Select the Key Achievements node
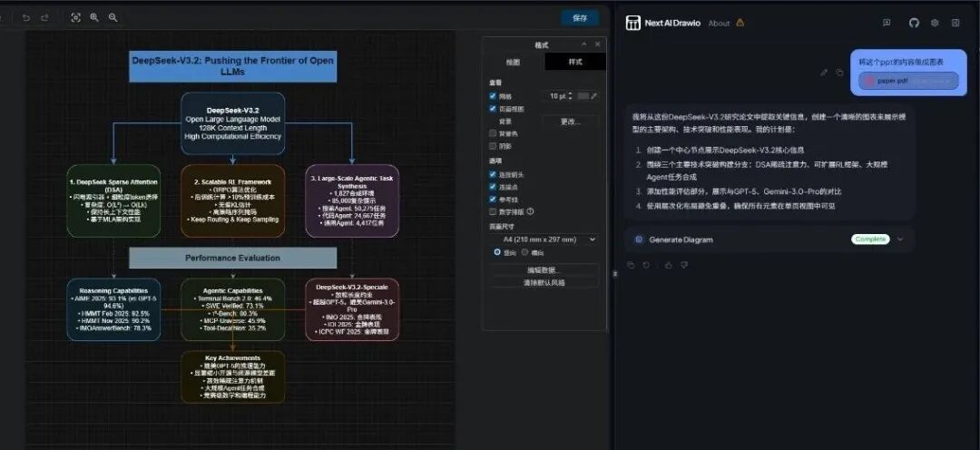Image resolution: width=980 pixels, height=450 pixels. (232, 377)
